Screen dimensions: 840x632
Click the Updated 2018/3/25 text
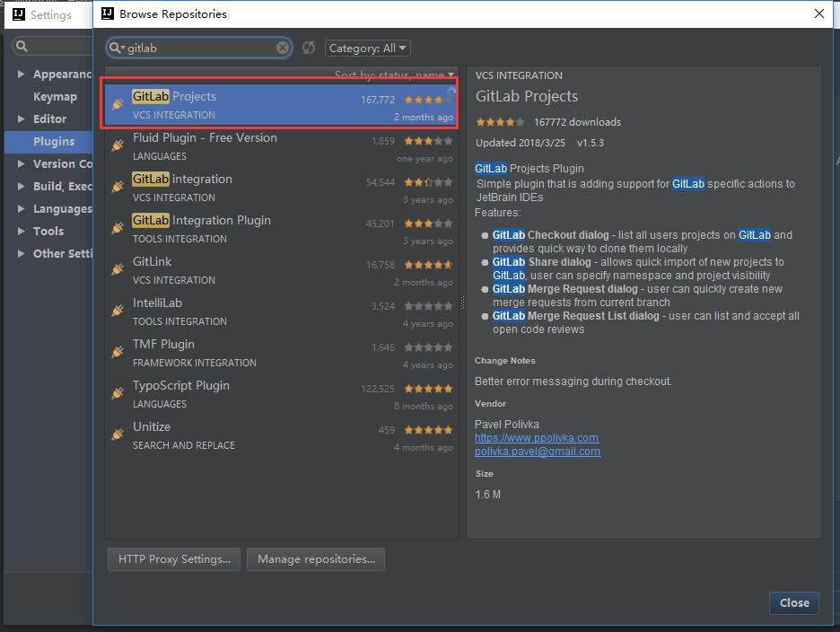[x=521, y=143]
